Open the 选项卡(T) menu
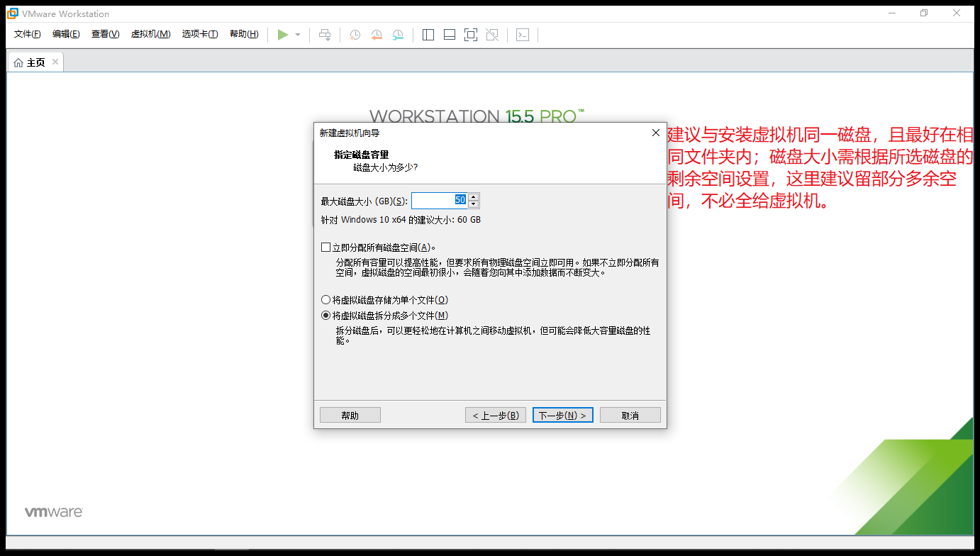980x556 pixels. coord(200,34)
